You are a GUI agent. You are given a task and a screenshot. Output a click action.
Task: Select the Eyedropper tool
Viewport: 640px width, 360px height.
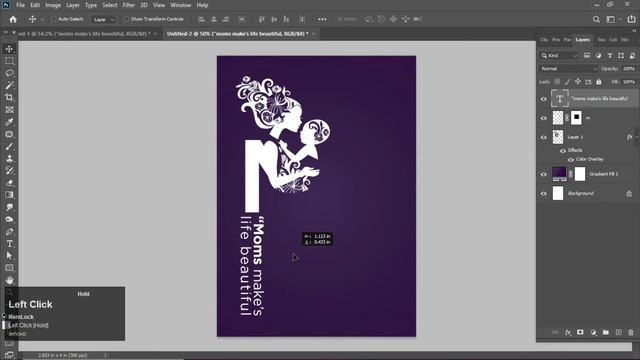point(9,122)
